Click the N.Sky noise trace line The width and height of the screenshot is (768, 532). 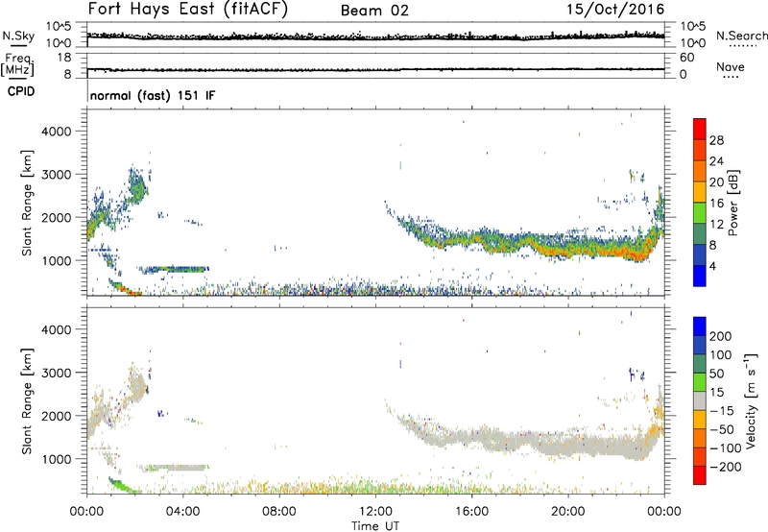(375, 36)
